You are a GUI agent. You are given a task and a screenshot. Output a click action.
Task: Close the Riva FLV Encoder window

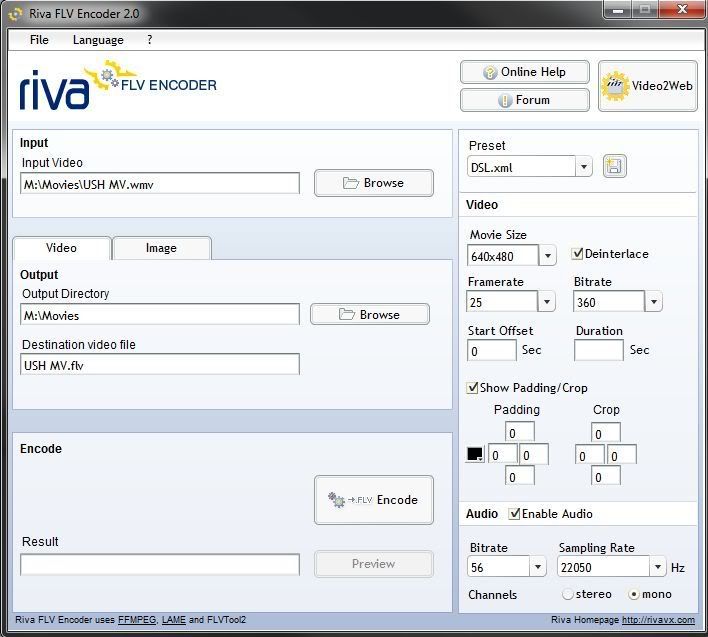[x=682, y=10]
